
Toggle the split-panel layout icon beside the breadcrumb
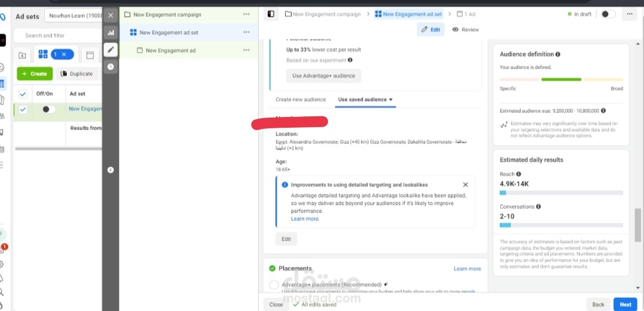271,14
